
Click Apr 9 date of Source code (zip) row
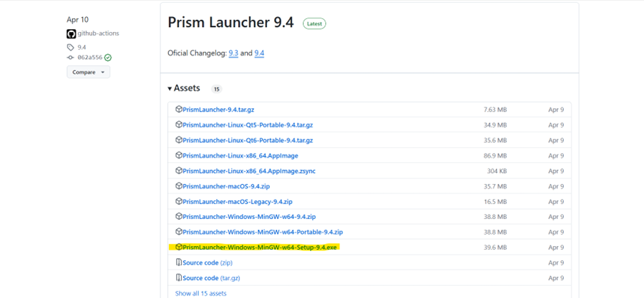point(556,262)
